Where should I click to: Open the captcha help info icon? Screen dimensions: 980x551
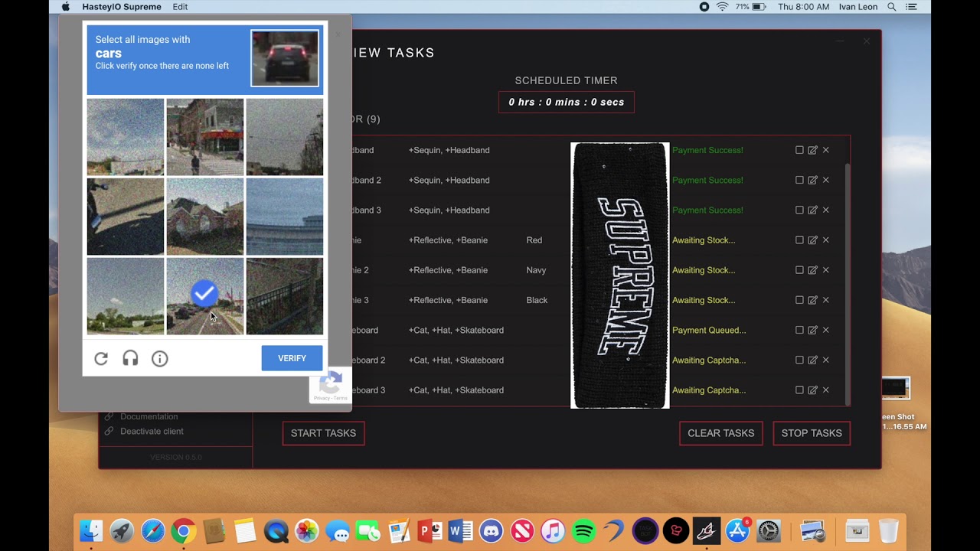click(159, 358)
